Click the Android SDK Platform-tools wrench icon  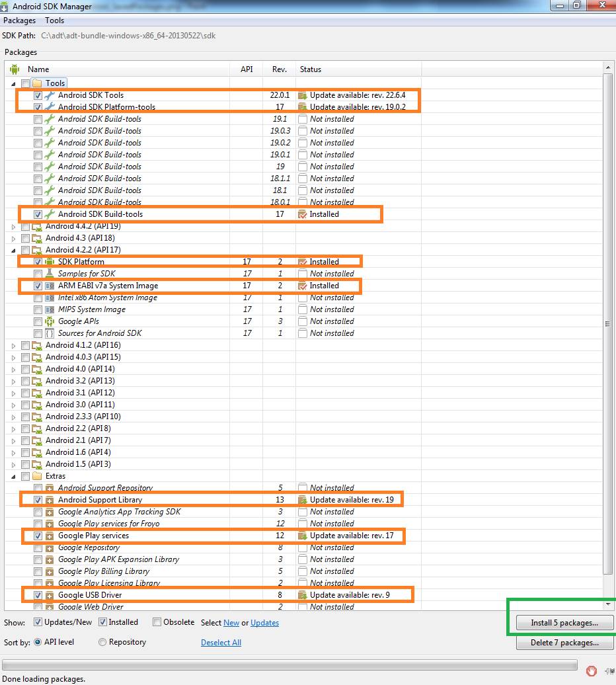pyautogui.click(x=50, y=107)
